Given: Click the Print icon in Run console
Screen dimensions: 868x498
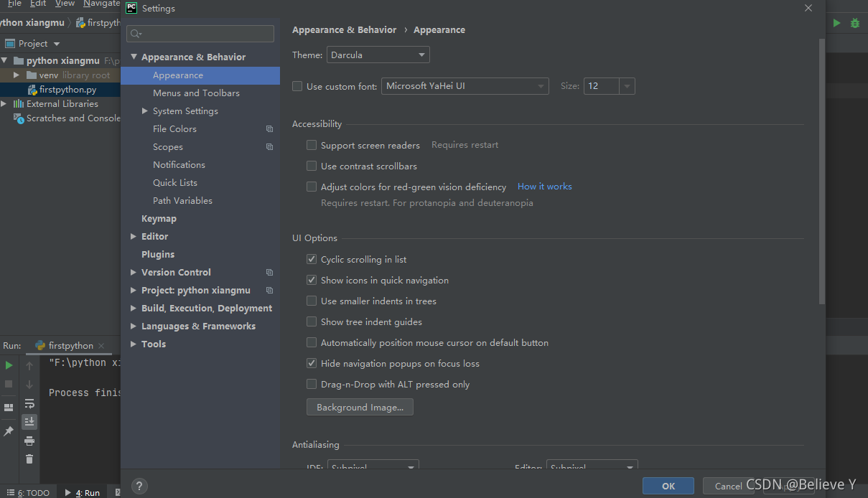Looking at the screenshot, I should pyautogui.click(x=29, y=441).
